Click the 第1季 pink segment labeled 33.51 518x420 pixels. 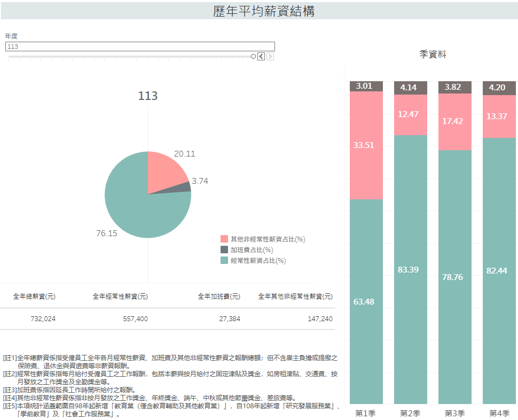(x=366, y=145)
